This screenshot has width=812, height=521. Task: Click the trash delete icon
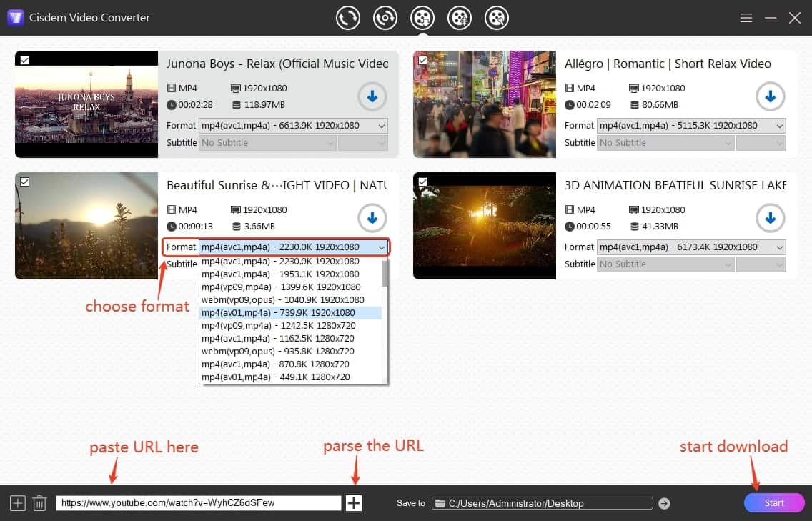pos(39,503)
